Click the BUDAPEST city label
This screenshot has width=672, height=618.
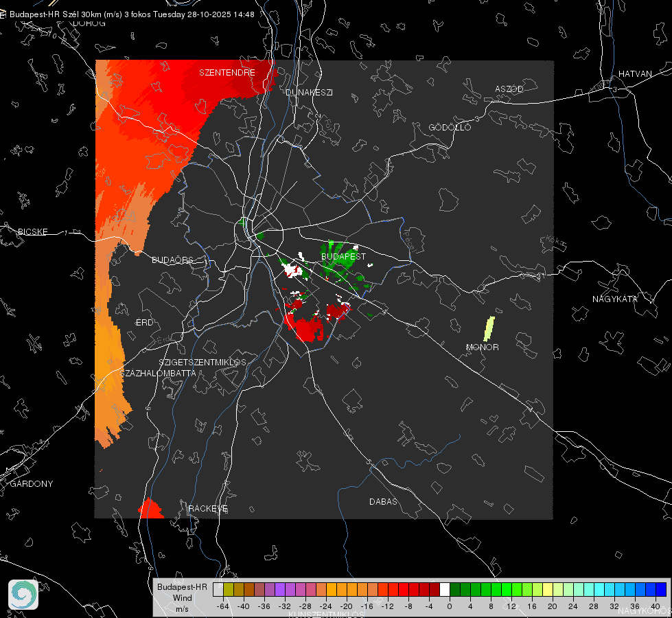click(344, 256)
